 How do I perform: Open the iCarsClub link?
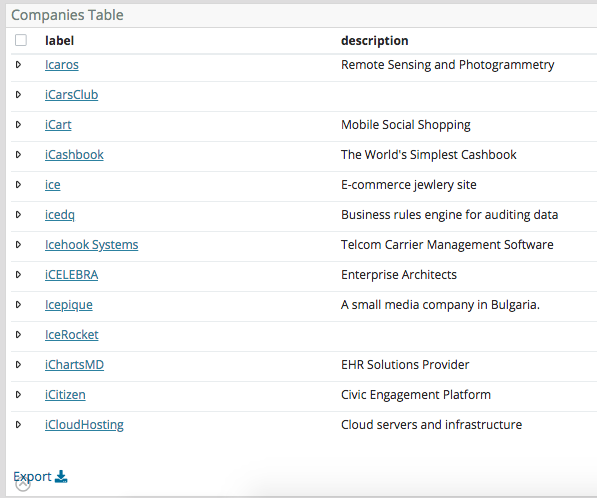click(x=71, y=95)
